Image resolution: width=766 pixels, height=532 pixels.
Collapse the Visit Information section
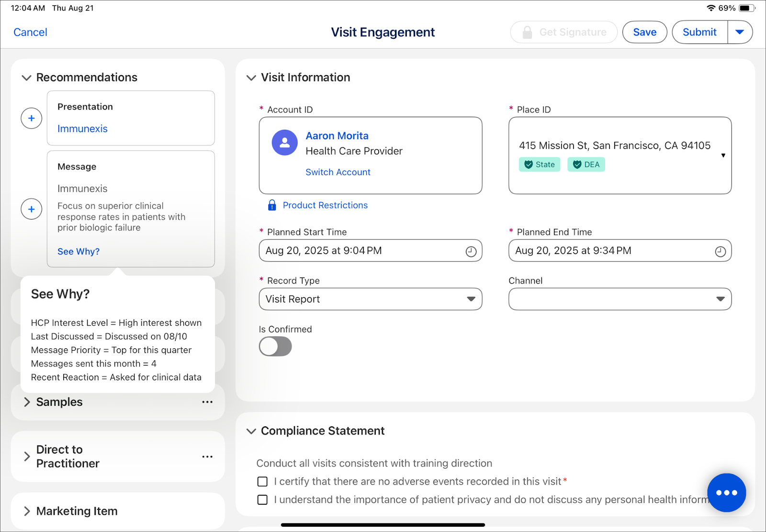[x=251, y=78]
